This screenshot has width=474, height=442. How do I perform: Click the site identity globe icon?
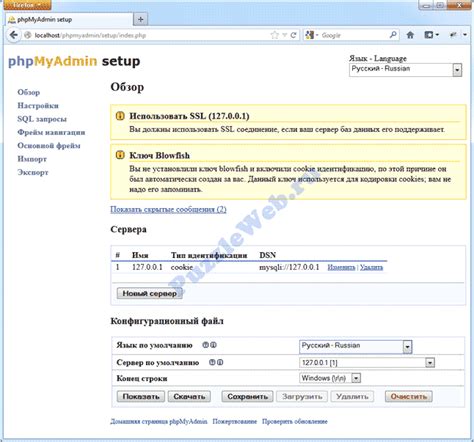point(28,35)
